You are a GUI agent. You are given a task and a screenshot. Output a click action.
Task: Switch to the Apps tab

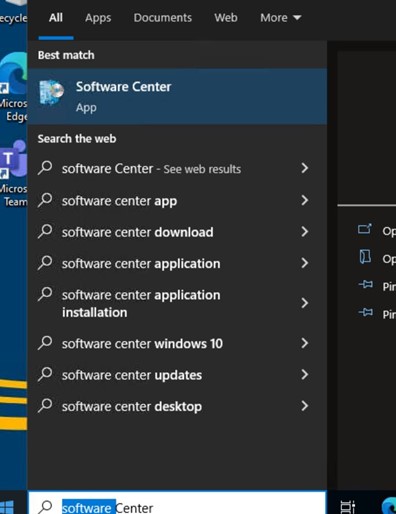98,18
